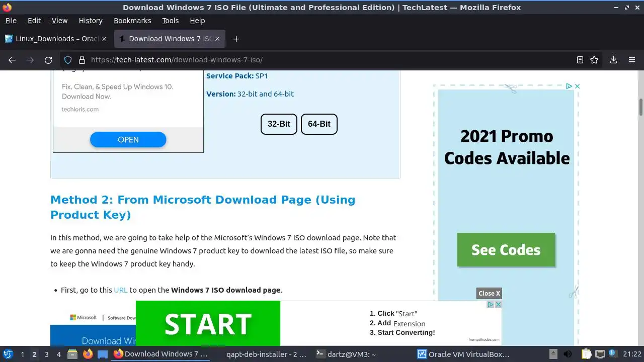Viewport: 644px width, 362px height.
Task: Open the Edit menu
Action: pos(34,21)
